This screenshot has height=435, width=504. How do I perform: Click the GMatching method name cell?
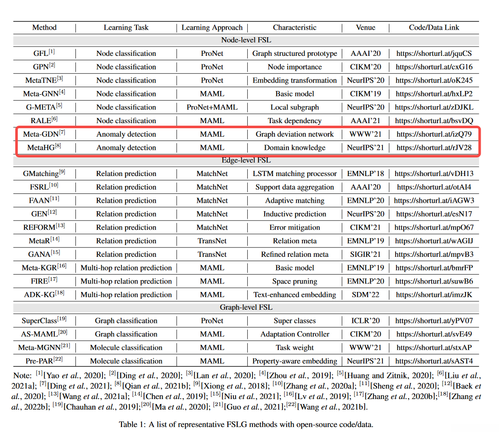point(44,173)
